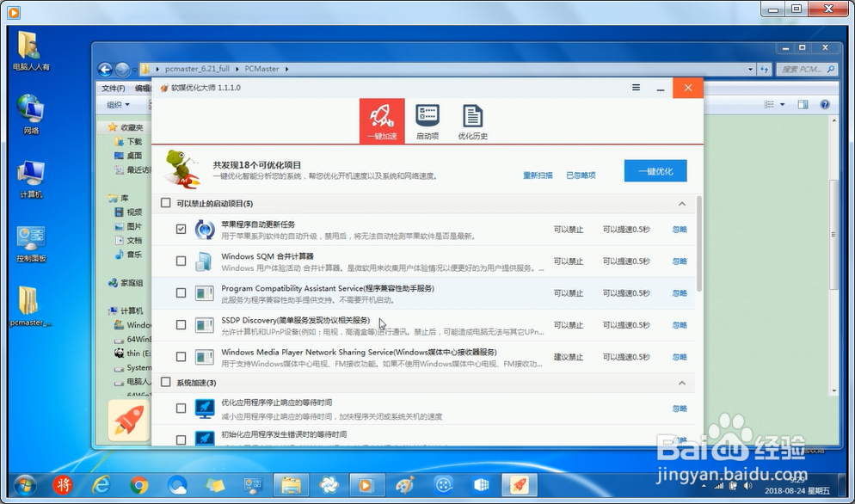Click the volume speaker tray icon
This screenshot has height=504, width=855.
click(x=748, y=485)
